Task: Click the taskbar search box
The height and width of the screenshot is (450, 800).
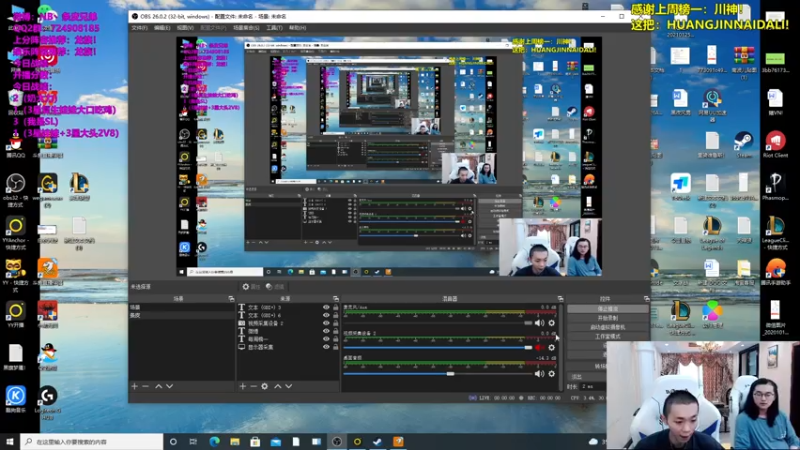Action: (92, 441)
